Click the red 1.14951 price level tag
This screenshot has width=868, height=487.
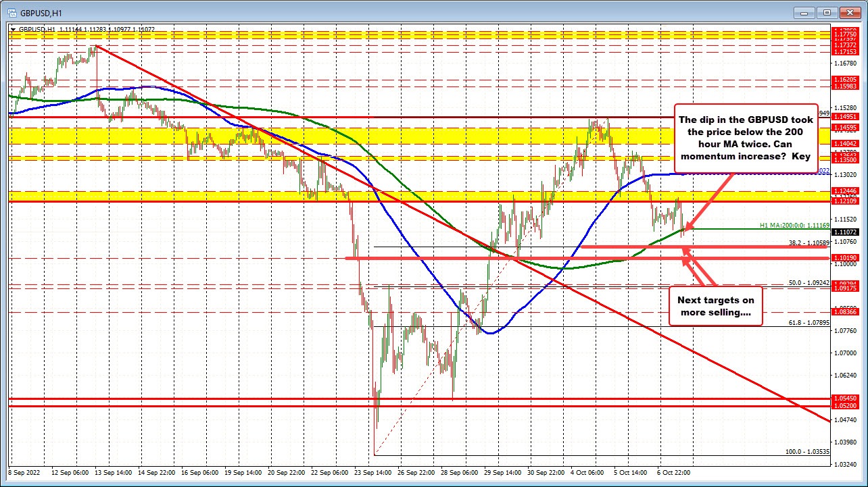tap(845, 117)
